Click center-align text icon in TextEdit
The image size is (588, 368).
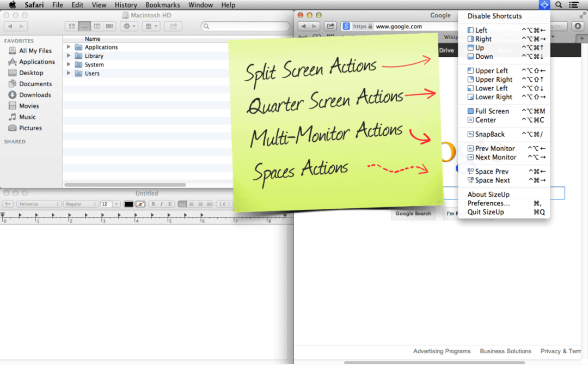191,204
